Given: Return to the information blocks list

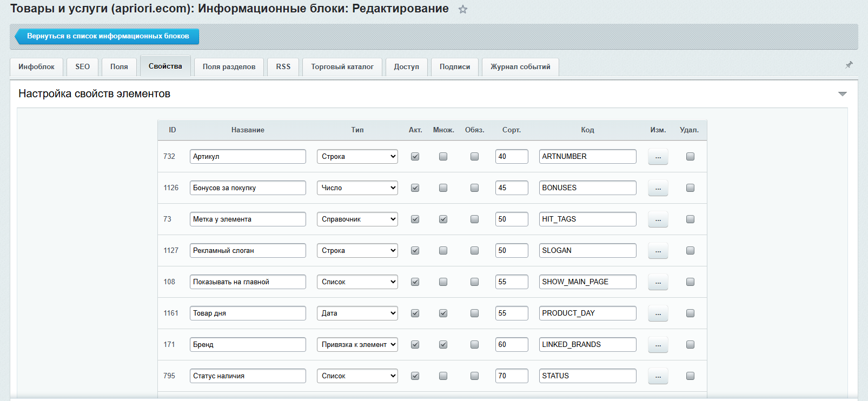Looking at the screenshot, I should tap(107, 36).
